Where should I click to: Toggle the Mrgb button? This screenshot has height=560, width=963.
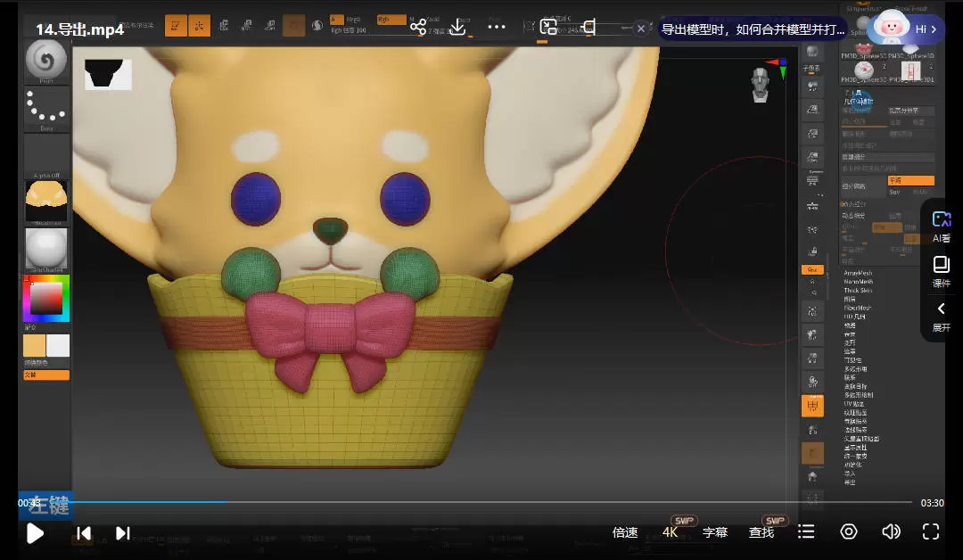(354, 20)
